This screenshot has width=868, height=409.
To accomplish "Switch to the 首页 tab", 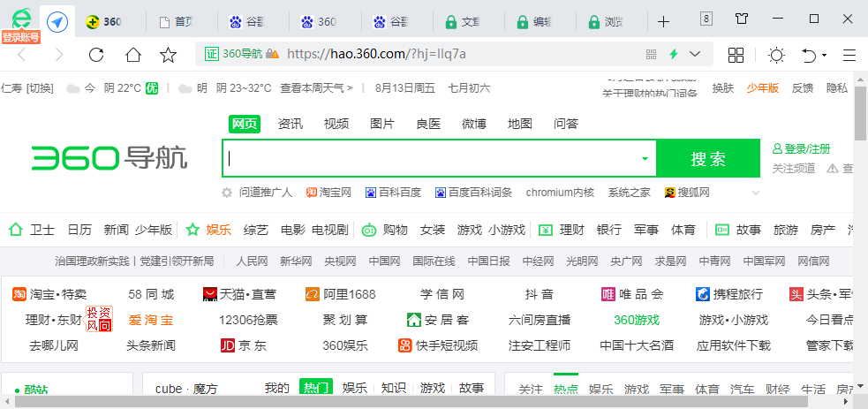I will coord(182,22).
